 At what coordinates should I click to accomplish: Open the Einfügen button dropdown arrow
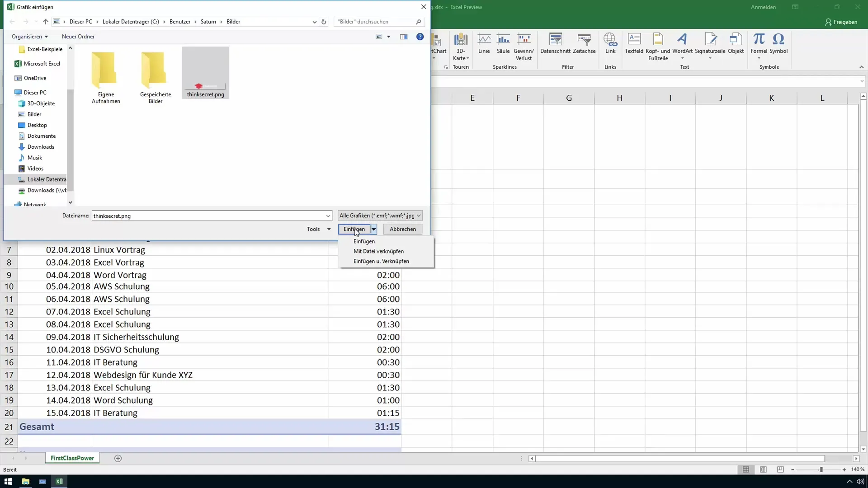373,229
